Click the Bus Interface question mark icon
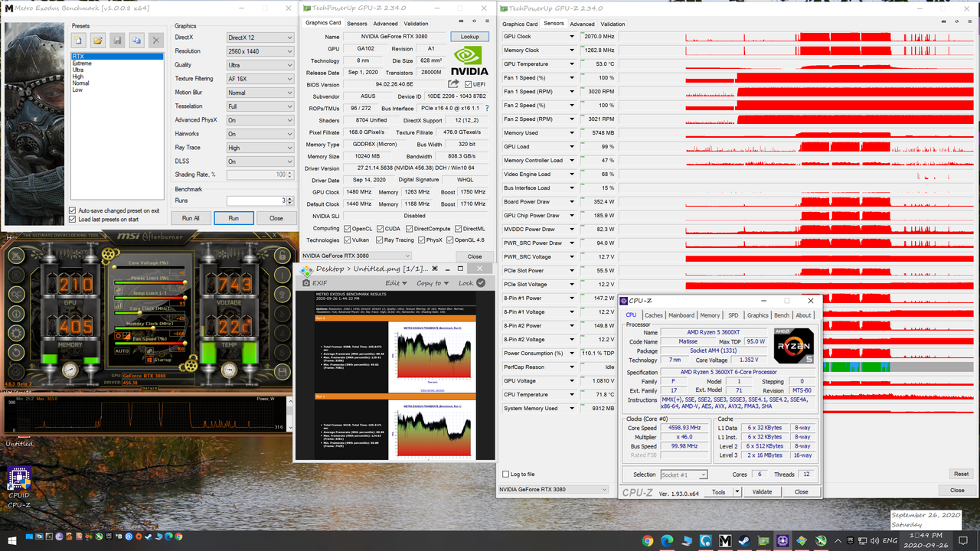Viewport: 980px width, 551px height. [x=487, y=109]
